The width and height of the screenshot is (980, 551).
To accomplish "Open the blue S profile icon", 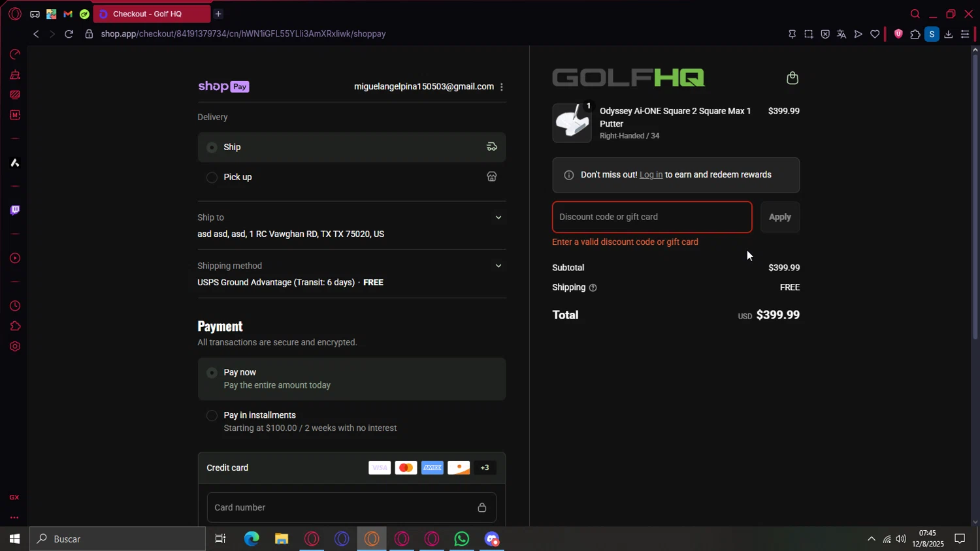I will click(x=932, y=34).
